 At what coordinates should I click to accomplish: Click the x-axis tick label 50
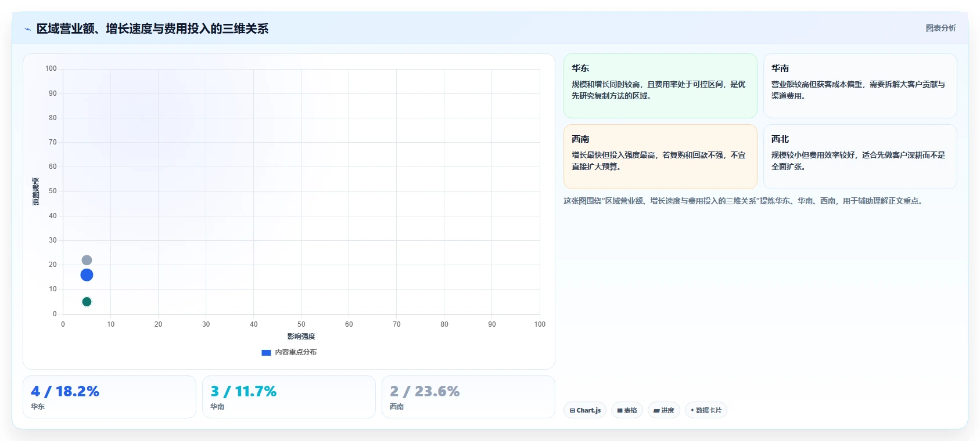click(301, 324)
